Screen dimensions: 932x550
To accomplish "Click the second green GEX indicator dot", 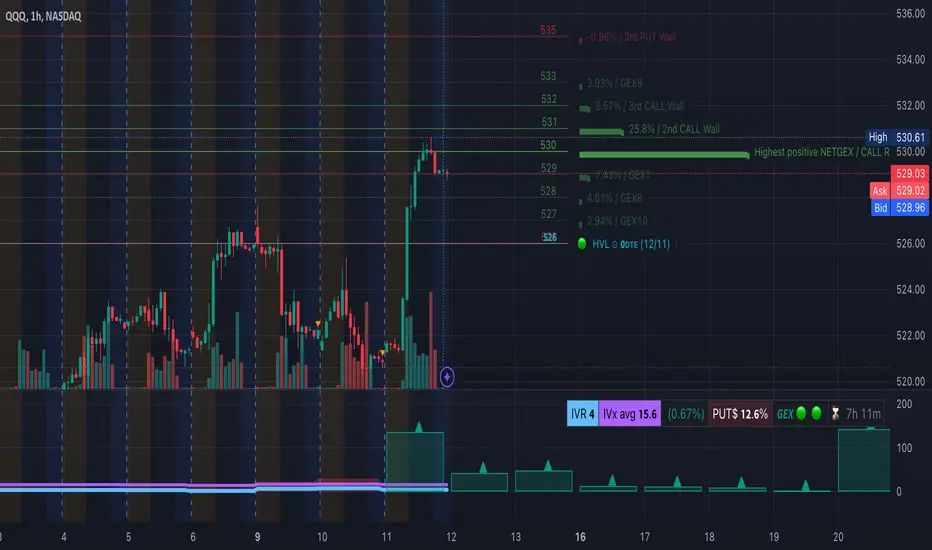I will (x=817, y=413).
